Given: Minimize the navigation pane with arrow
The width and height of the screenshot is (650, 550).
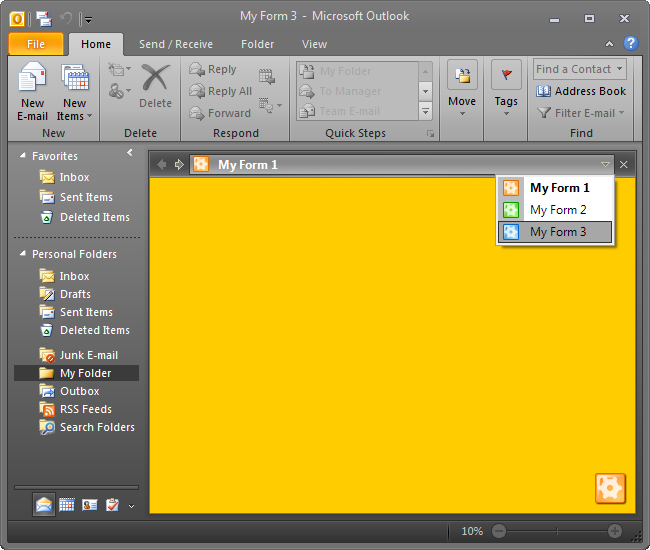Looking at the screenshot, I should (130, 153).
